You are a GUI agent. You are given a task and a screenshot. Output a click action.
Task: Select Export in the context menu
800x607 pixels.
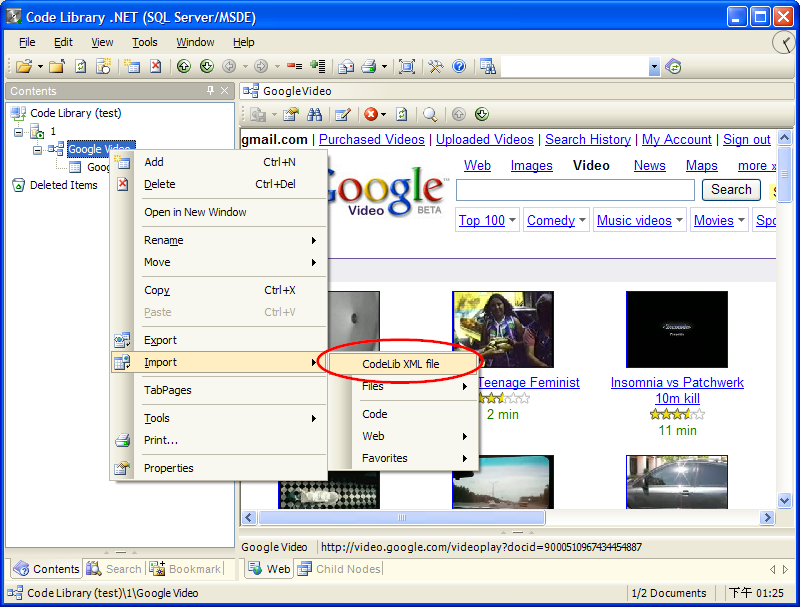[219, 340]
